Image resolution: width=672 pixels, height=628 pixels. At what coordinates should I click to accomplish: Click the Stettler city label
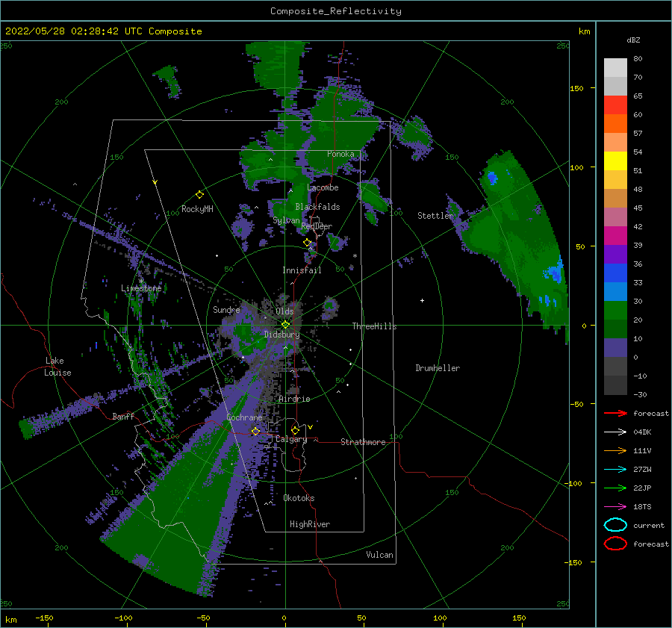(x=435, y=216)
